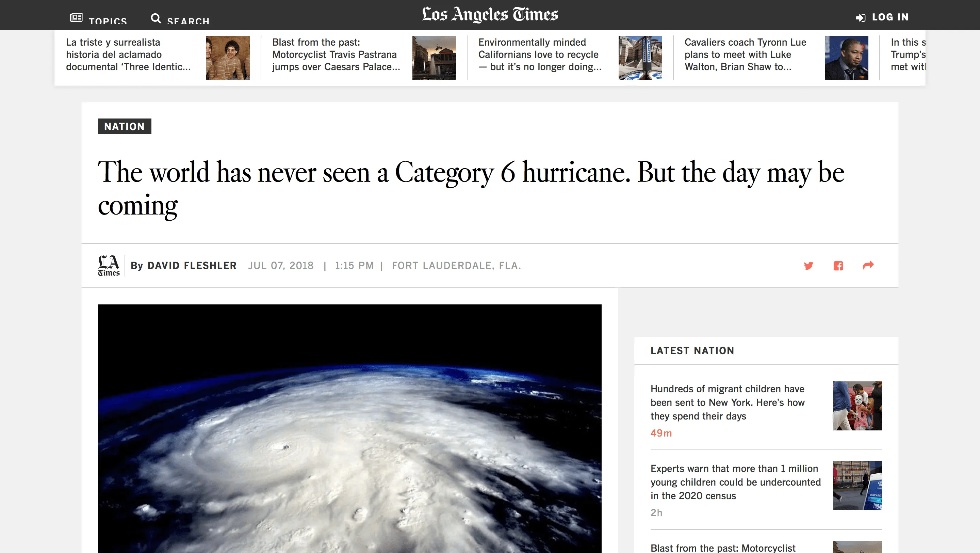Open the Cavaliers coach Tyronn Lue story

745,55
